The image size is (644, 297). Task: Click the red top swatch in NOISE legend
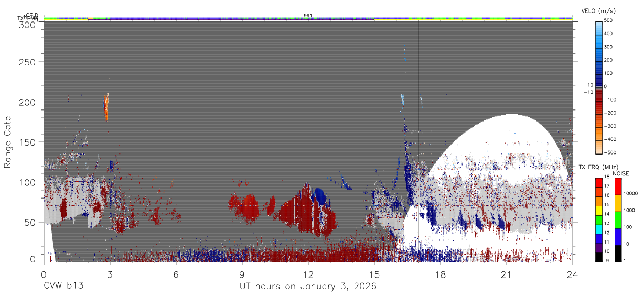[617, 186]
